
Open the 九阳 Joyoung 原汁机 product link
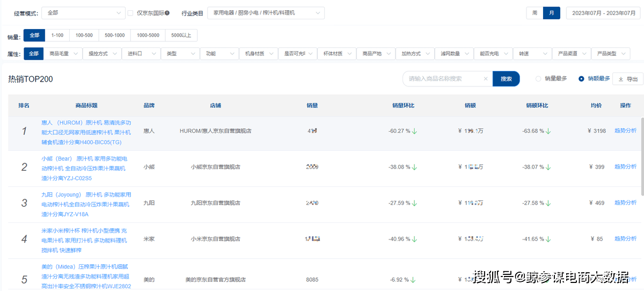tap(86, 204)
